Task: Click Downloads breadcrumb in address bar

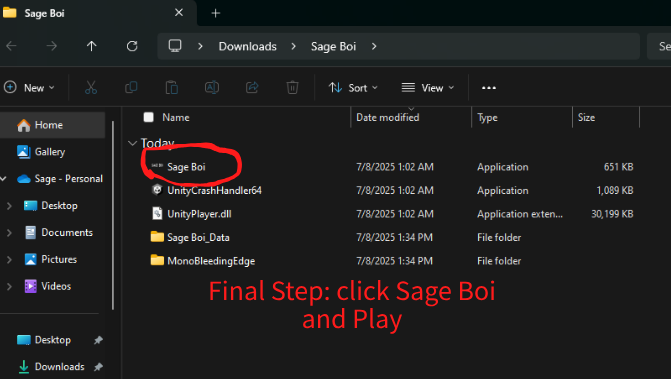Action: pos(247,46)
